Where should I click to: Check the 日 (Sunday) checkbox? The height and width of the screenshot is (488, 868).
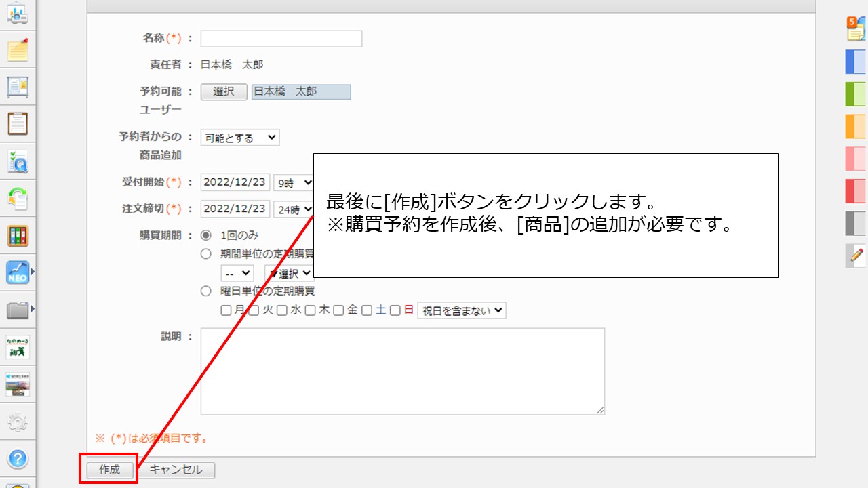(x=395, y=310)
